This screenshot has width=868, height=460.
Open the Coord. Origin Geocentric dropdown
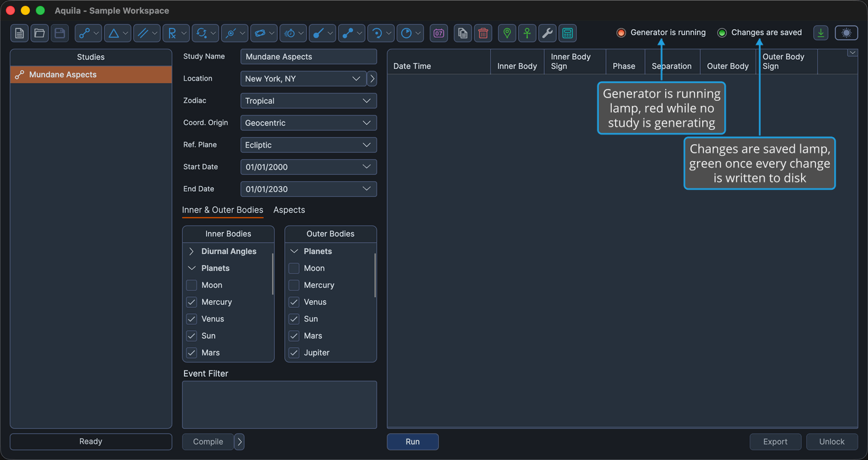pyautogui.click(x=309, y=123)
